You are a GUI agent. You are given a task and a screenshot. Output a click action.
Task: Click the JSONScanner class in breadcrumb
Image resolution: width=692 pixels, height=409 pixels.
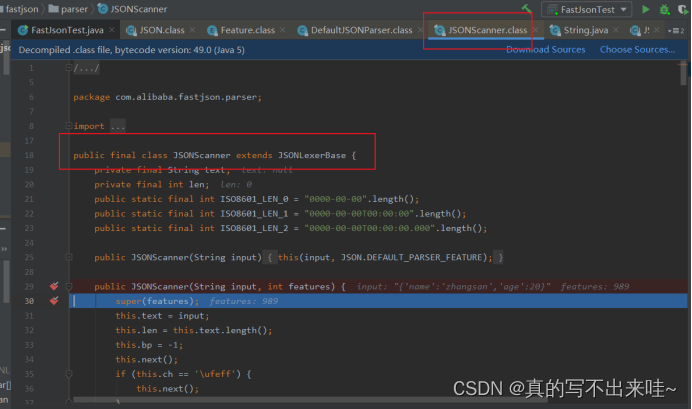click(x=138, y=9)
